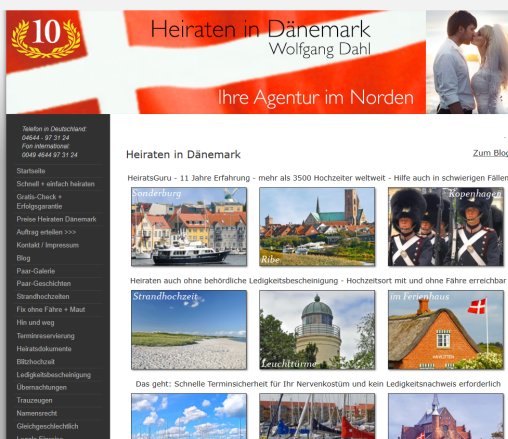Open Kontakt / Impressum page

click(x=48, y=245)
